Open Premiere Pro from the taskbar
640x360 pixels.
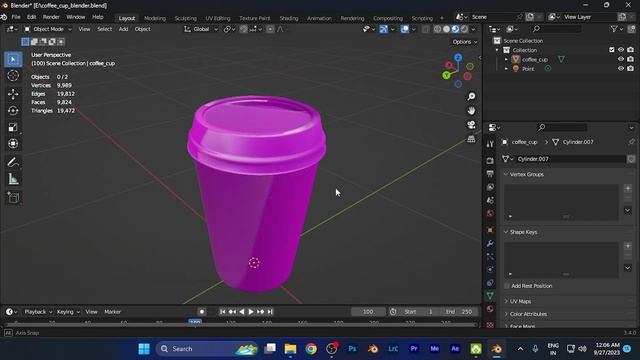(414, 349)
